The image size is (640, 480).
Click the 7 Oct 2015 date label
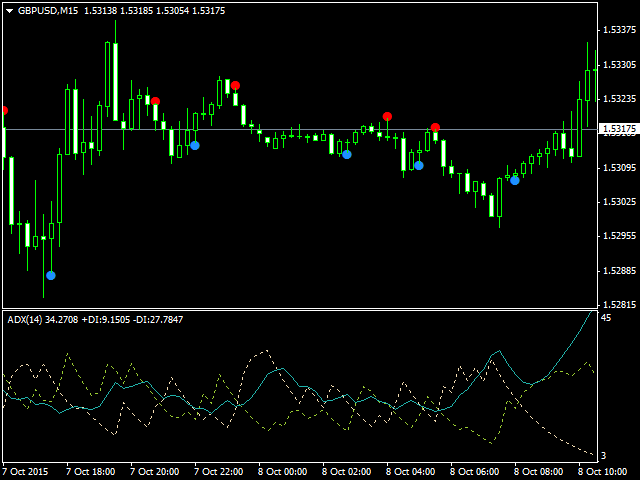tap(25, 472)
